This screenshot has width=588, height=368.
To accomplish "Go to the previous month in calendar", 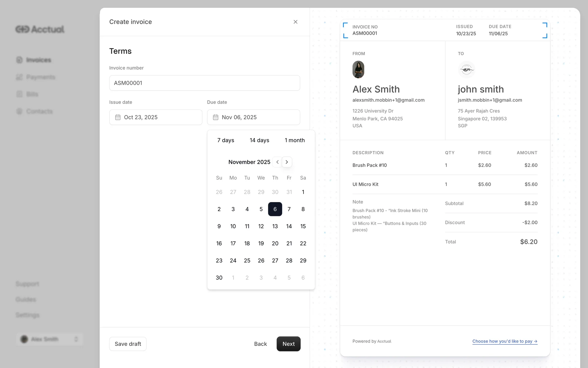I will (x=277, y=162).
